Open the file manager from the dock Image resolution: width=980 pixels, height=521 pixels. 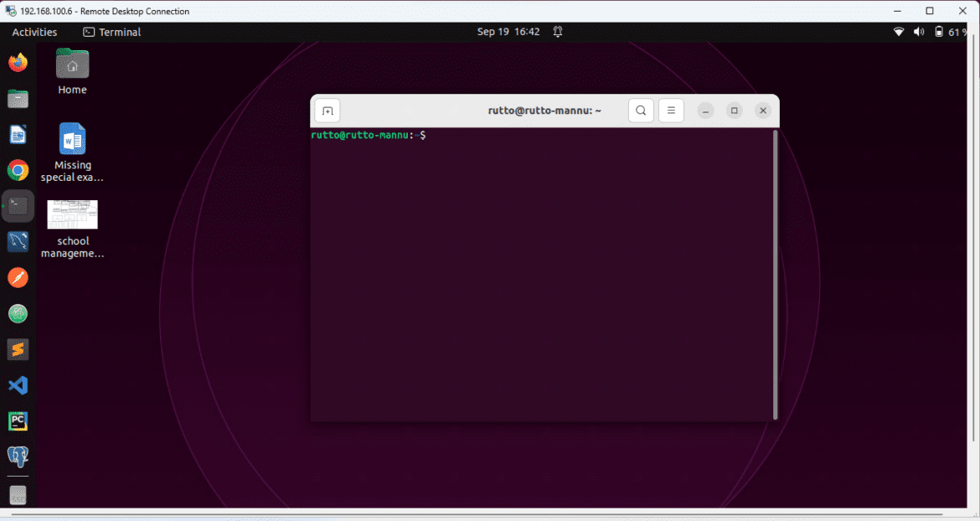pos(18,99)
